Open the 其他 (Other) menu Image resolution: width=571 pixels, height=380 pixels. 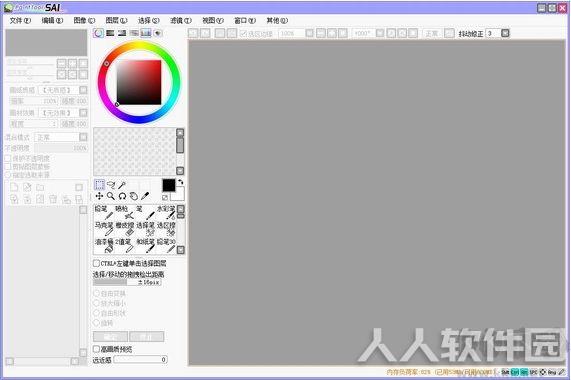[x=277, y=20]
